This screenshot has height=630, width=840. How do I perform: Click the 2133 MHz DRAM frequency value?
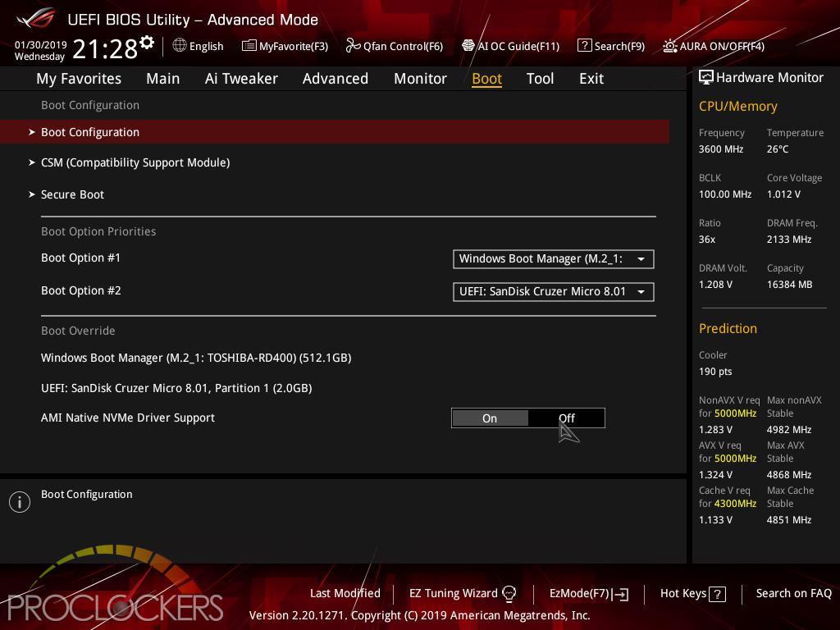(788, 240)
